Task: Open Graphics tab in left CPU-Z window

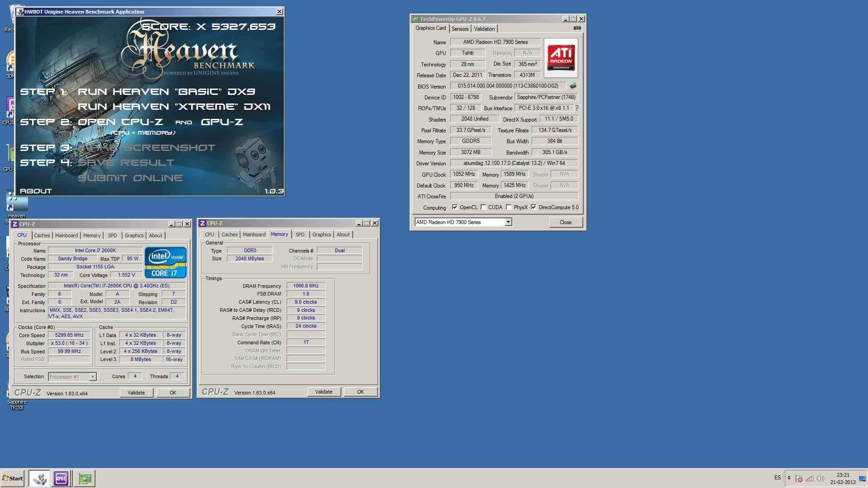Action: 134,235
